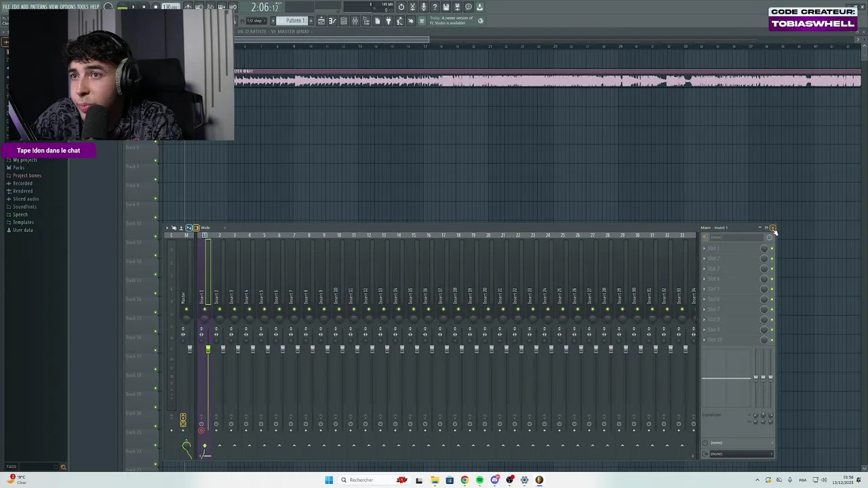Open Windows Start menu
868x488 pixels.
point(329,480)
